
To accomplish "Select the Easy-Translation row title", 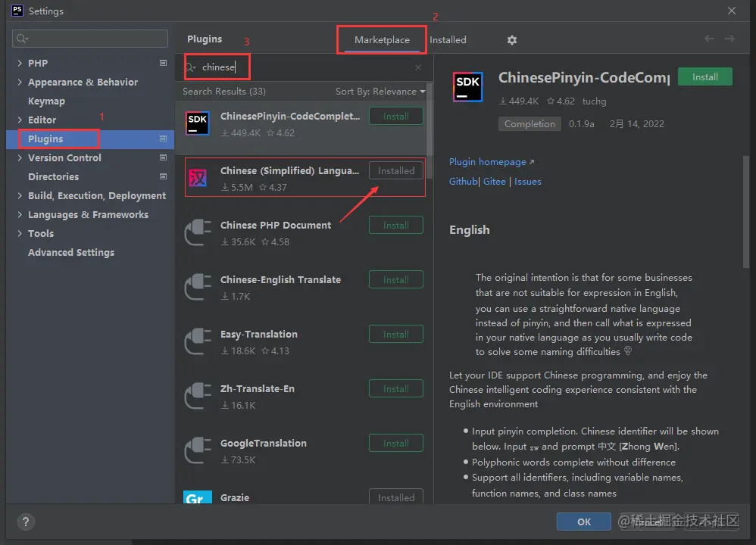I will point(259,334).
